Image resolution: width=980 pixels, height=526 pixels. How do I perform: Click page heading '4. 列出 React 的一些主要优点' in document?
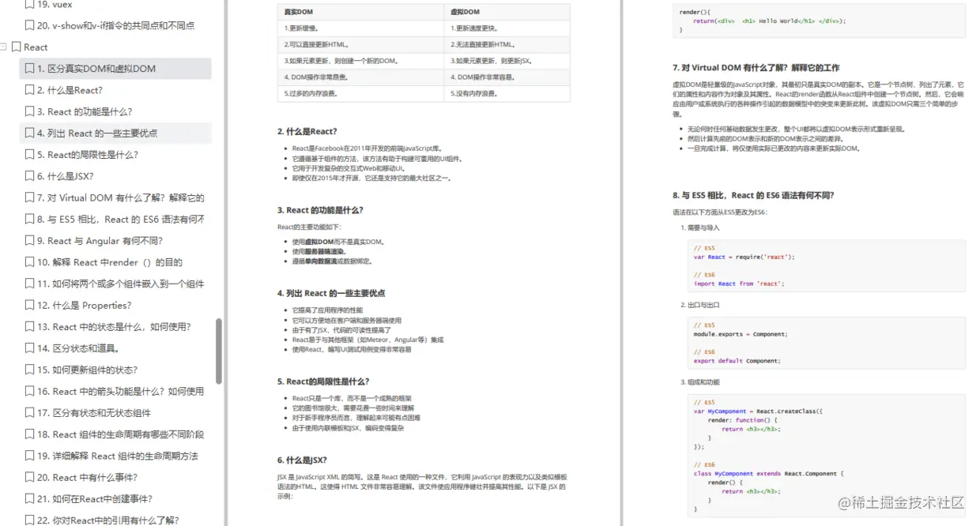tap(331, 293)
